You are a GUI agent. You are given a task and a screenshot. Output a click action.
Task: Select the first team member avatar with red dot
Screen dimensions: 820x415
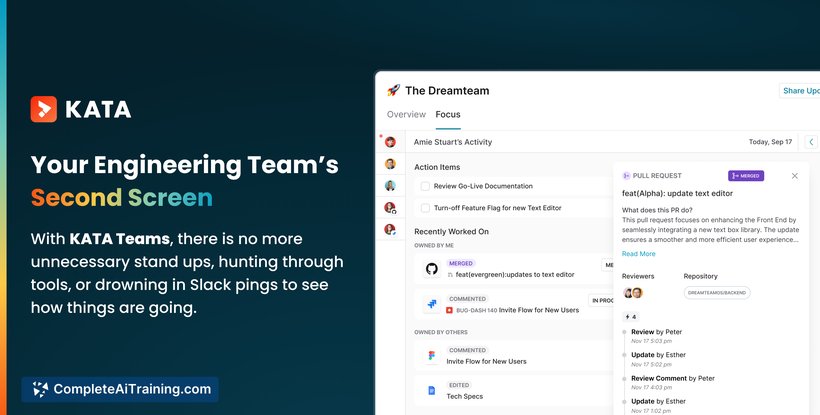point(390,142)
